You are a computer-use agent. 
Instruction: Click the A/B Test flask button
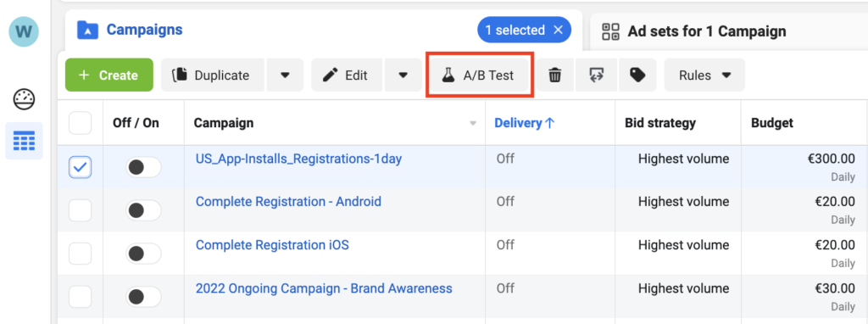coord(479,75)
